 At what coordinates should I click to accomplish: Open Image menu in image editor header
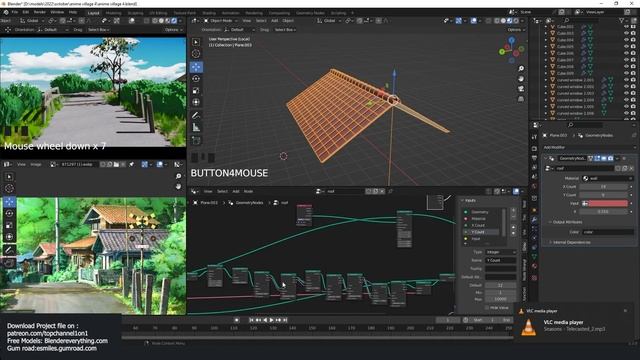(36, 164)
